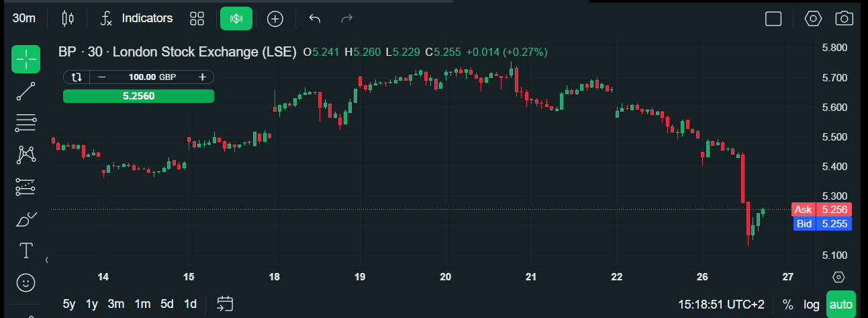
Task: Click the 5.100 price axis label
Action: pos(835,255)
